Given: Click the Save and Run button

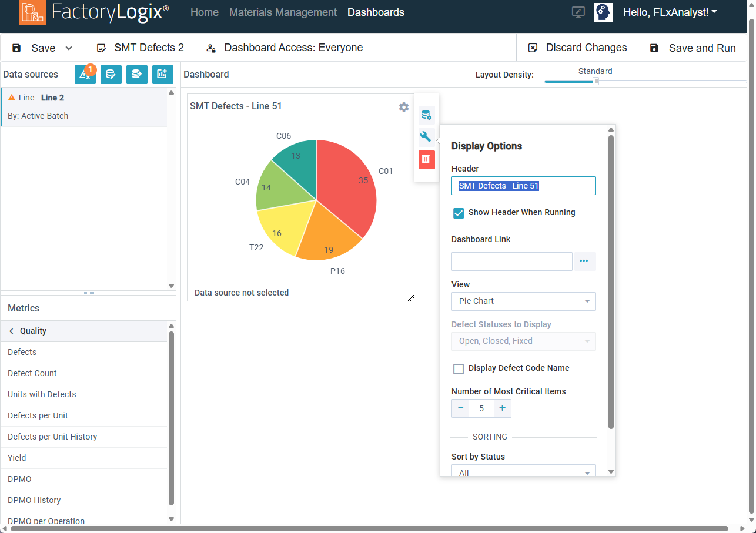Looking at the screenshot, I should 693,48.
